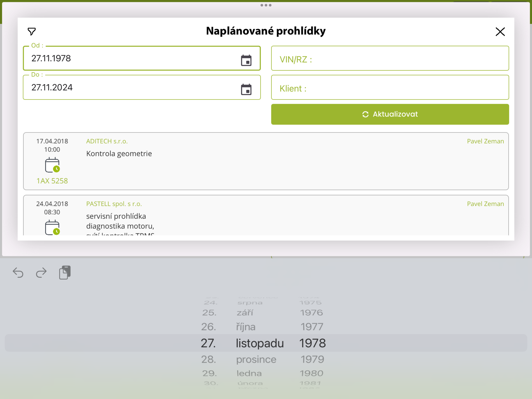
Task: Close the Naplánované prohlídky dialog
Action: point(500,32)
